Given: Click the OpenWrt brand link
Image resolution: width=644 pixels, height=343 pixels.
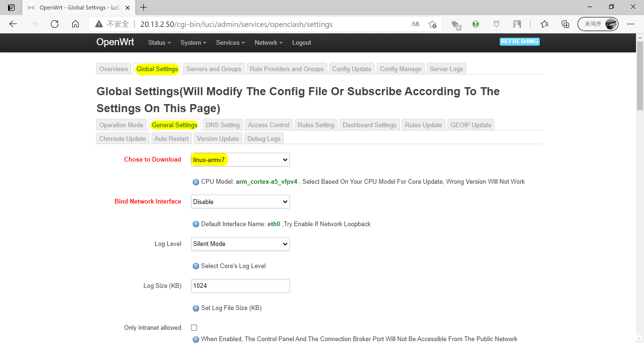Looking at the screenshot, I should point(115,42).
